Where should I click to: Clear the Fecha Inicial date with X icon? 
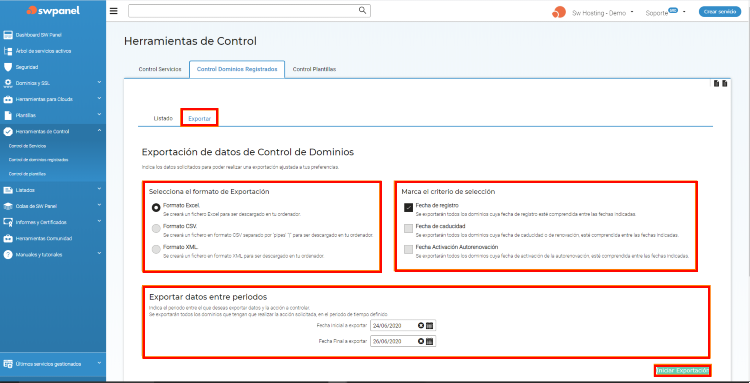tap(421, 326)
